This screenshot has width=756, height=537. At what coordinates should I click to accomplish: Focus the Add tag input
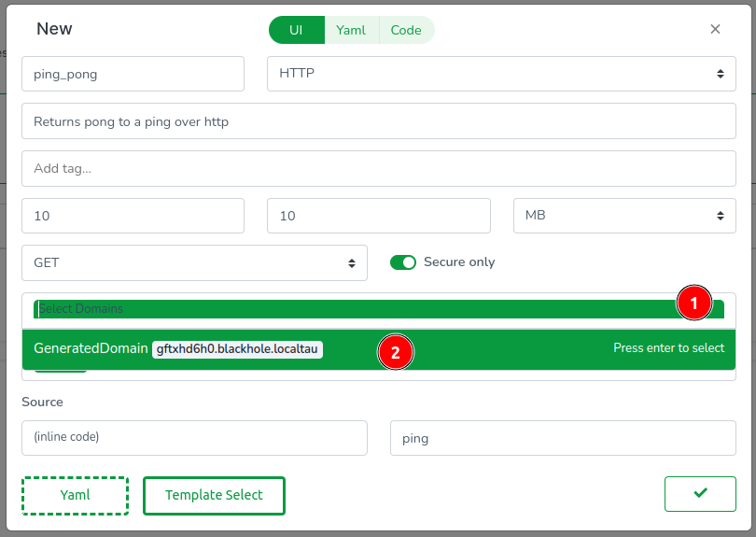pos(378,169)
